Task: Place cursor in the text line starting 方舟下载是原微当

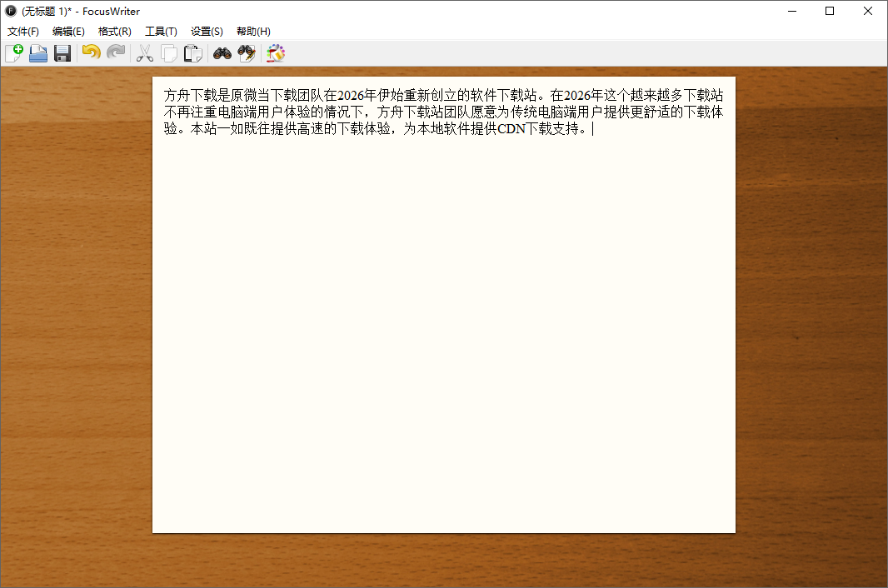Action: pos(443,95)
